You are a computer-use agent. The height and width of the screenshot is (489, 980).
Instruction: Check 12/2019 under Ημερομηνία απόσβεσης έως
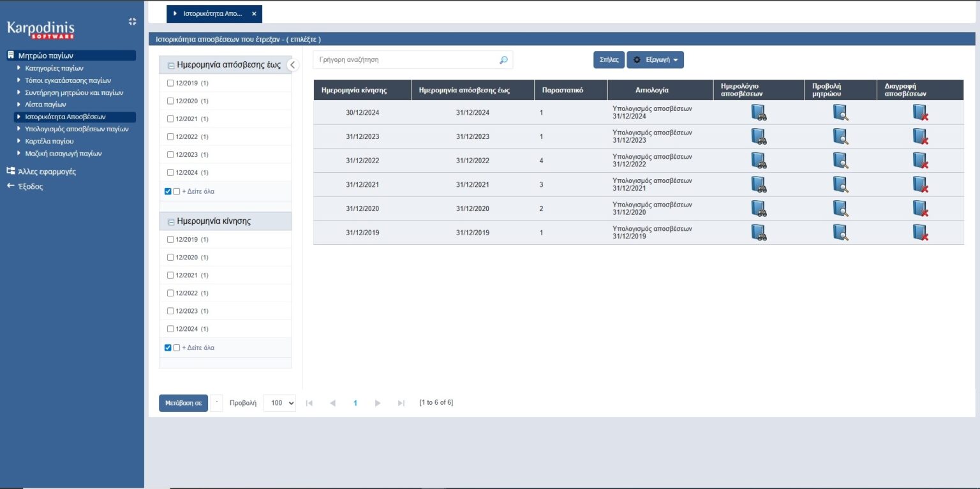click(x=170, y=84)
